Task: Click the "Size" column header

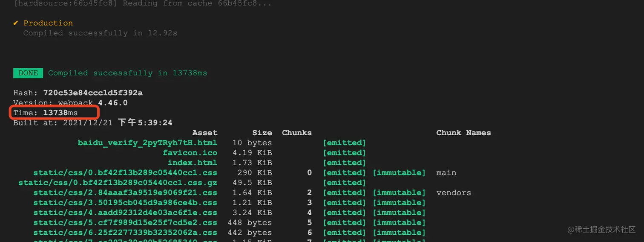Action: coord(262,133)
